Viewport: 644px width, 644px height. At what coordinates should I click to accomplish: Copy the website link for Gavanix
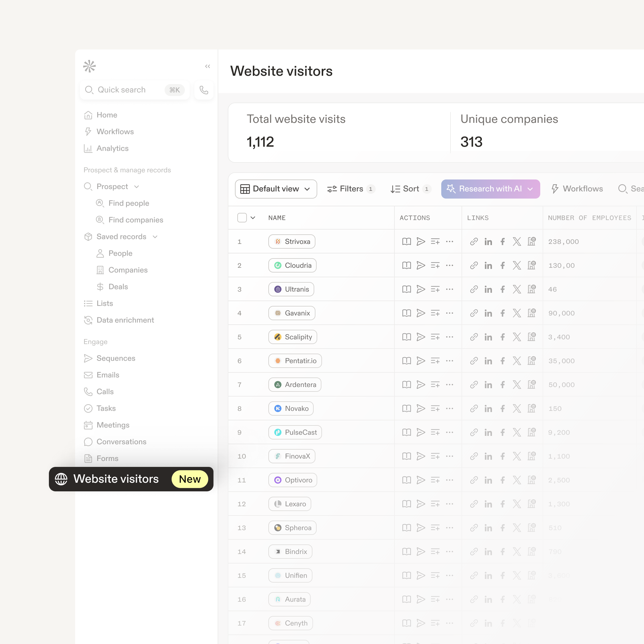[474, 313]
